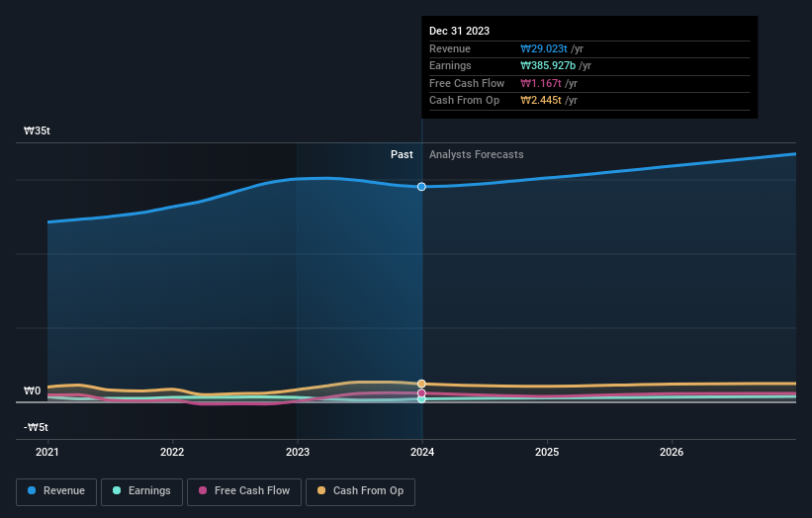Click the ₩0 y-axis label
Image resolution: width=812 pixels, height=518 pixels.
[x=32, y=390]
